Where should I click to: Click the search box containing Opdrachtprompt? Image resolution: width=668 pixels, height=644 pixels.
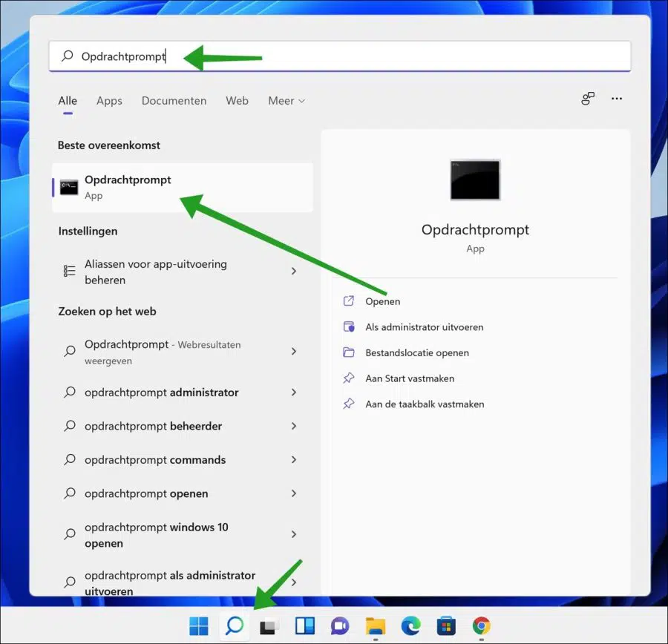[339, 56]
